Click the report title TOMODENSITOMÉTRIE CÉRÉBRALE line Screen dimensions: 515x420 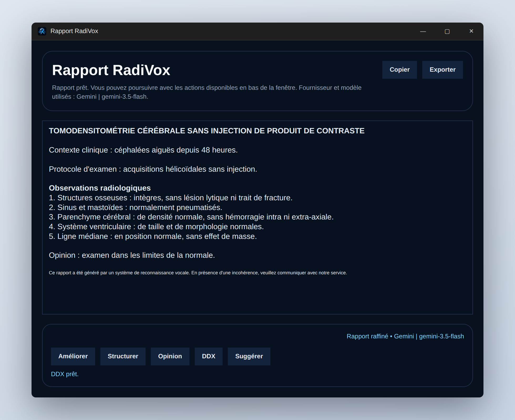tap(207, 131)
